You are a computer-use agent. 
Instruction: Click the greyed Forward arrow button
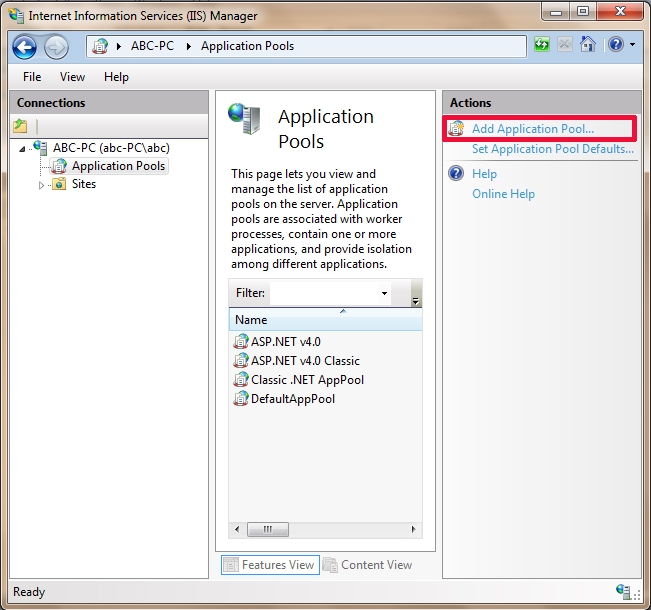point(56,47)
